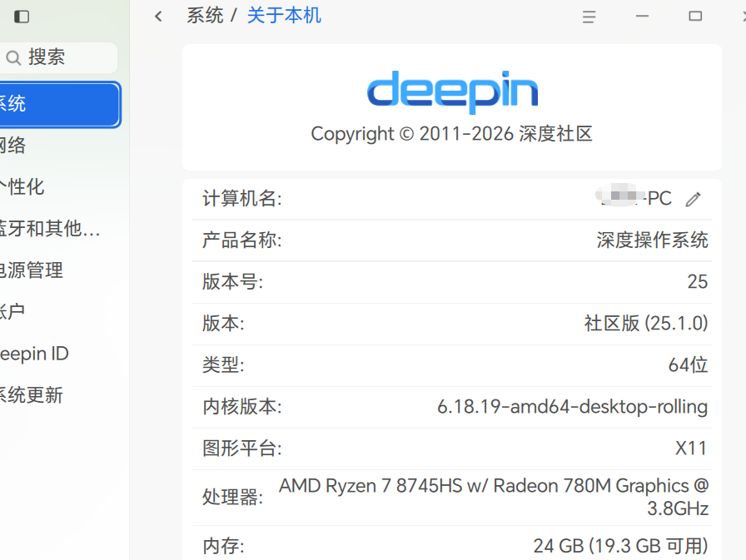This screenshot has width=746, height=560.
Task: Click the 计算机名: label
Action: pos(242,199)
